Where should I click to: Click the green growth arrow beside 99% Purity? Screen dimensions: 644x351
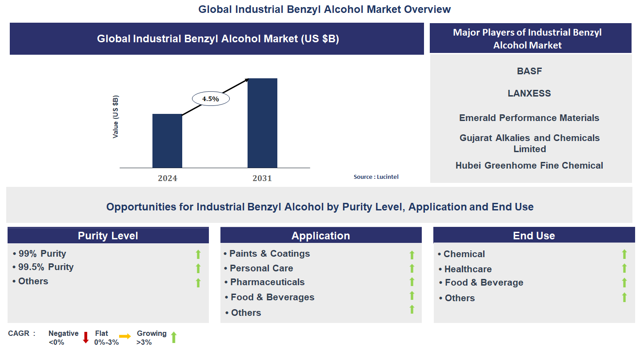pos(198,254)
